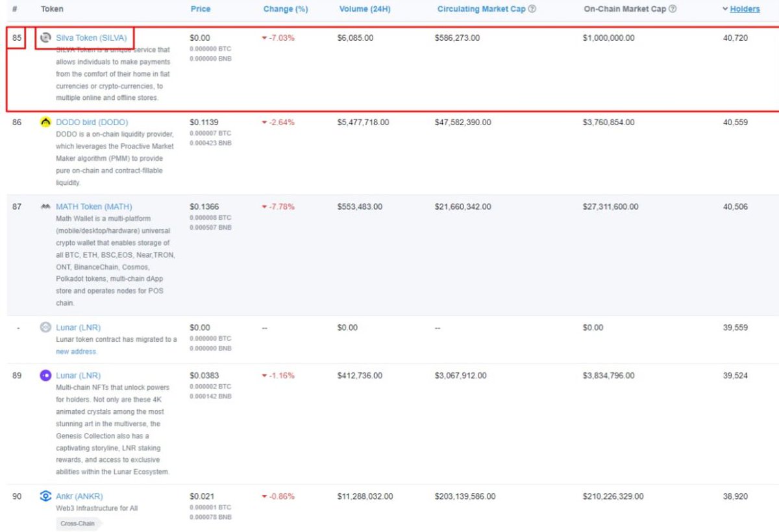This screenshot has height=532, width=779.
Task: Click the Cross-Chain tag under Ankr
Action: pyautogui.click(x=79, y=524)
